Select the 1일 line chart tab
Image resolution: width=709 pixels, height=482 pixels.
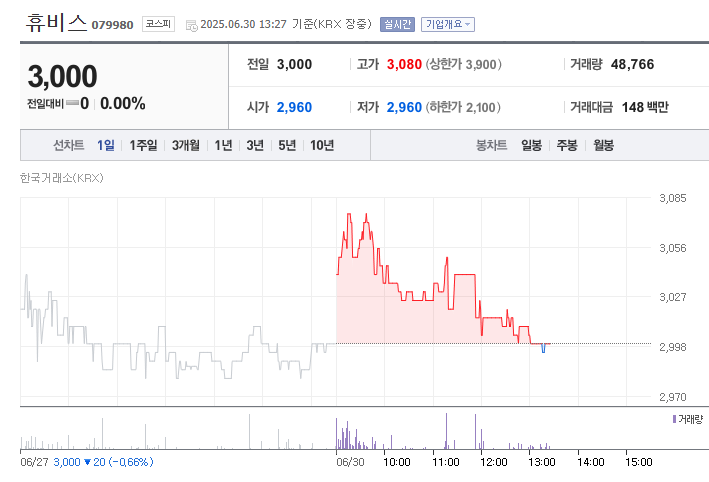[x=106, y=145]
